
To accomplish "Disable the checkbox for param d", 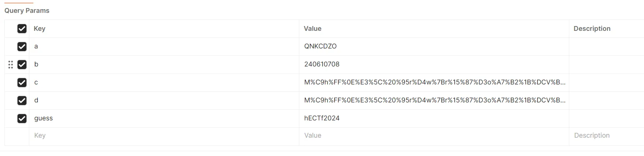I will point(22,101).
